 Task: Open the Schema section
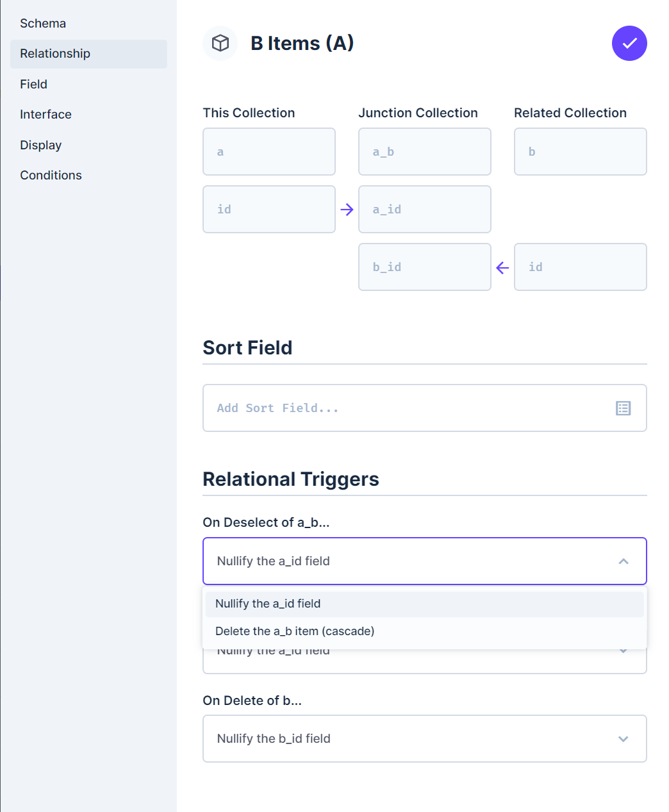coord(88,24)
